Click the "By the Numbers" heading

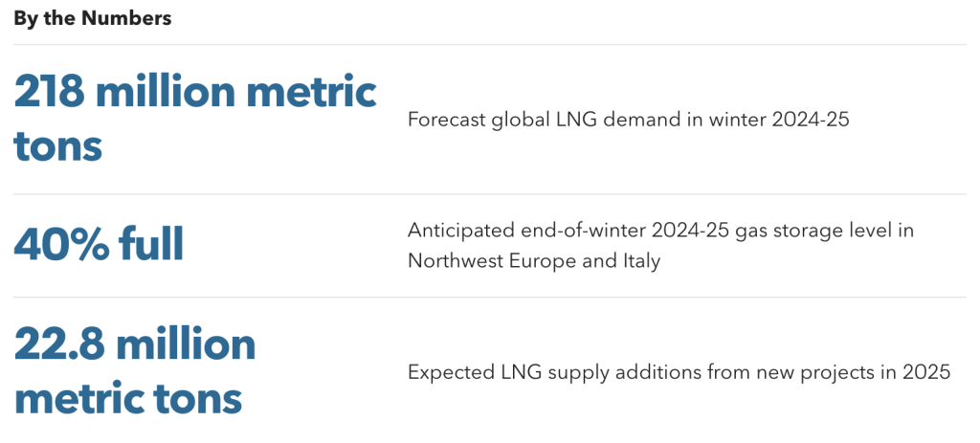coord(92,18)
